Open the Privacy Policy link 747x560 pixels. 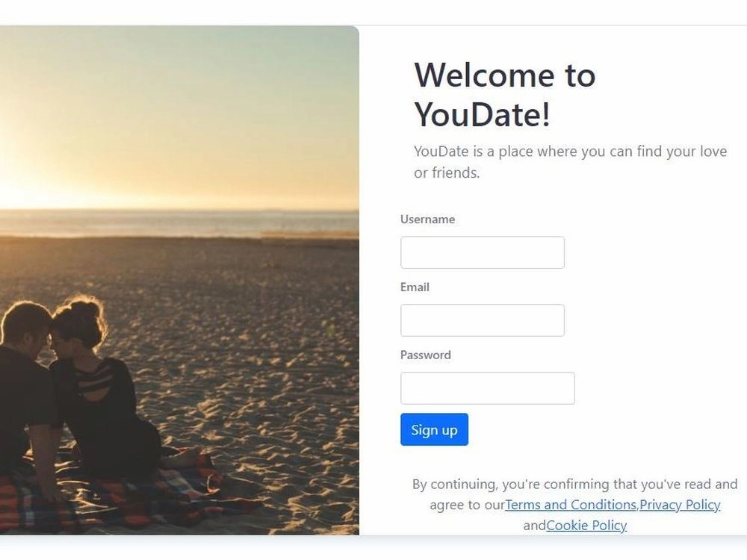680,505
